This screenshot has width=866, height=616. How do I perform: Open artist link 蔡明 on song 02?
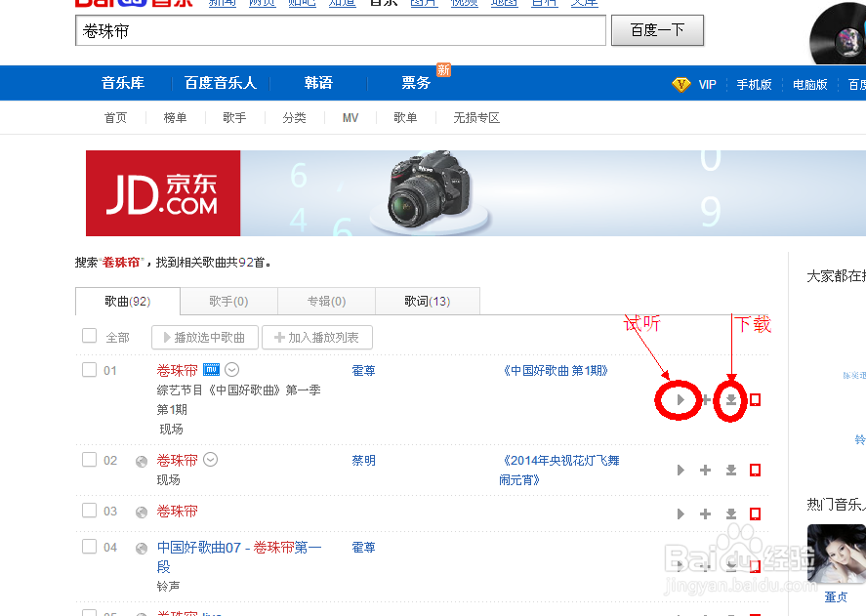[x=363, y=461]
